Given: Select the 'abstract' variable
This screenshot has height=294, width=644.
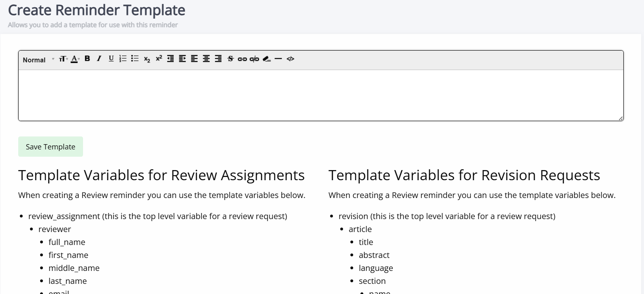Looking at the screenshot, I should coord(374,255).
